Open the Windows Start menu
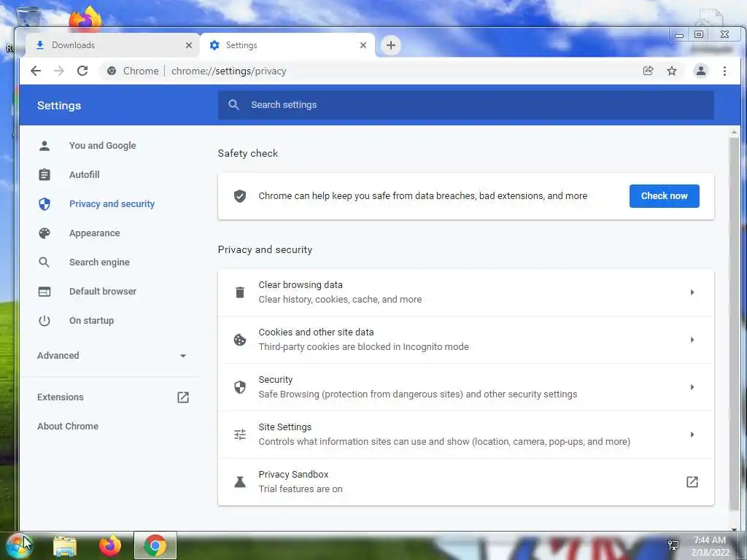This screenshot has width=747, height=560. 20,545
